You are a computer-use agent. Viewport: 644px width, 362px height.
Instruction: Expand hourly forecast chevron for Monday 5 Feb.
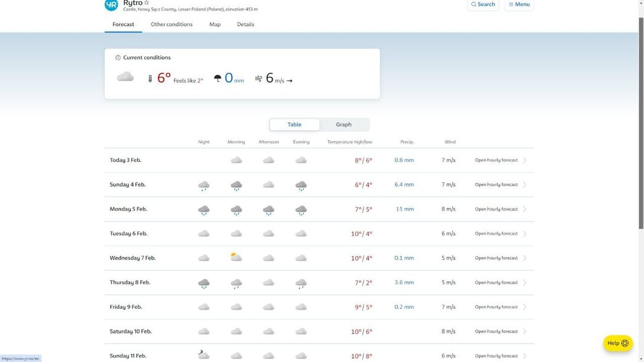525,209
